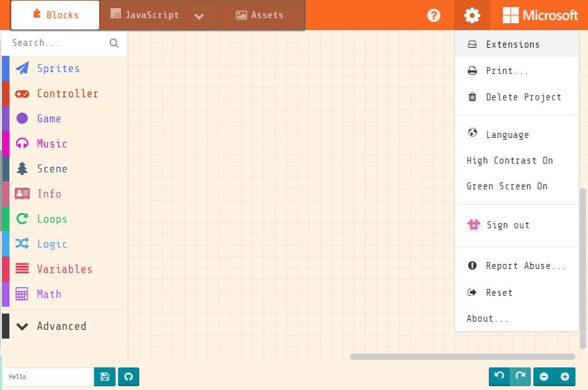Open the Sprites block category
This screenshot has height=390, width=588.
58,68
